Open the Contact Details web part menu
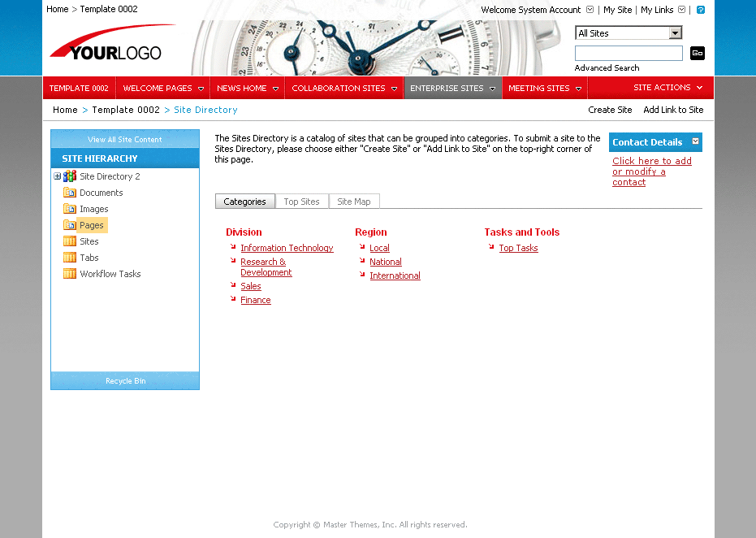 [694, 141]
